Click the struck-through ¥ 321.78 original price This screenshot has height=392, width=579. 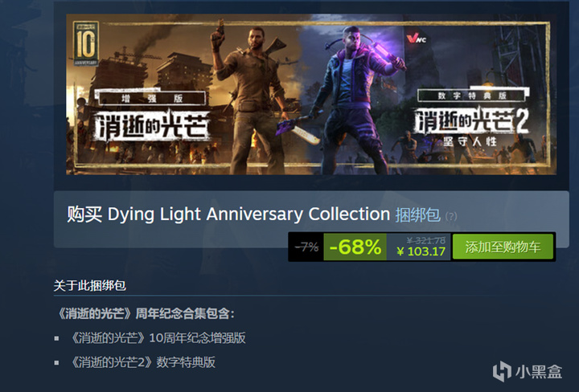pyautogui.click(x=425, y=241)
